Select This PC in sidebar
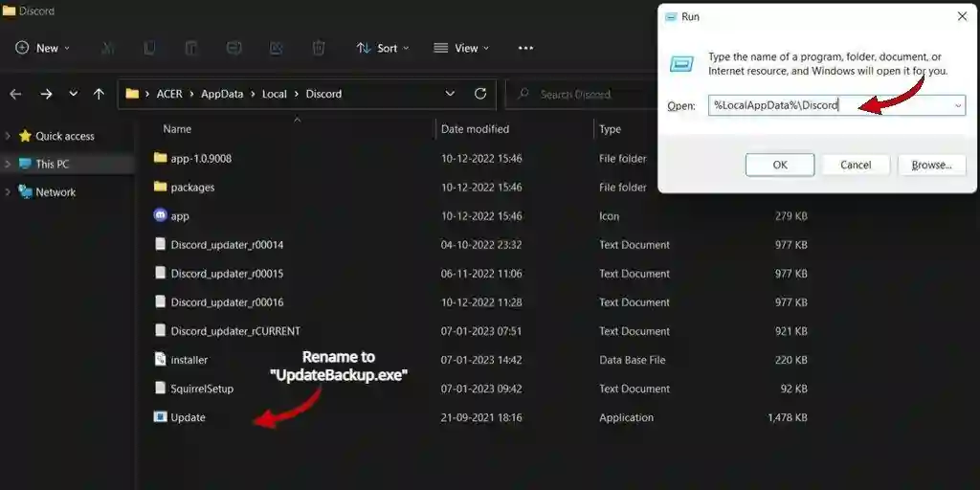Screen dimensions: 980x490 pyautogui.click(x=53, y=164)
